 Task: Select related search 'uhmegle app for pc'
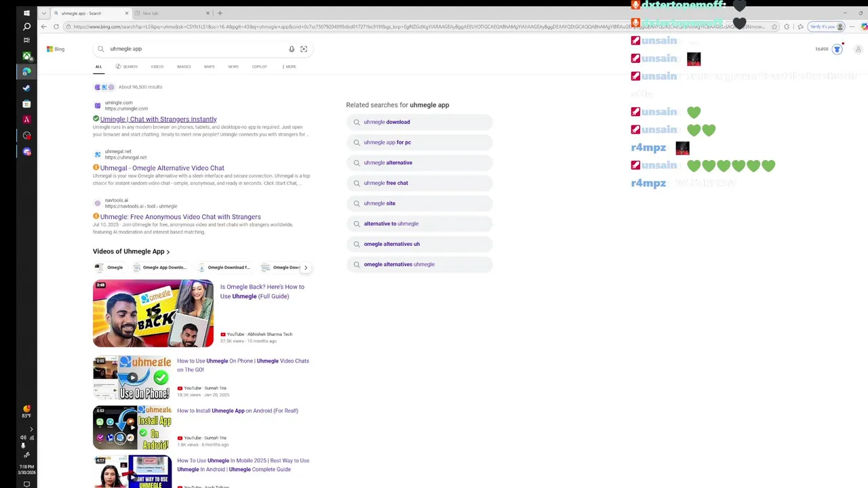point(419,142)
